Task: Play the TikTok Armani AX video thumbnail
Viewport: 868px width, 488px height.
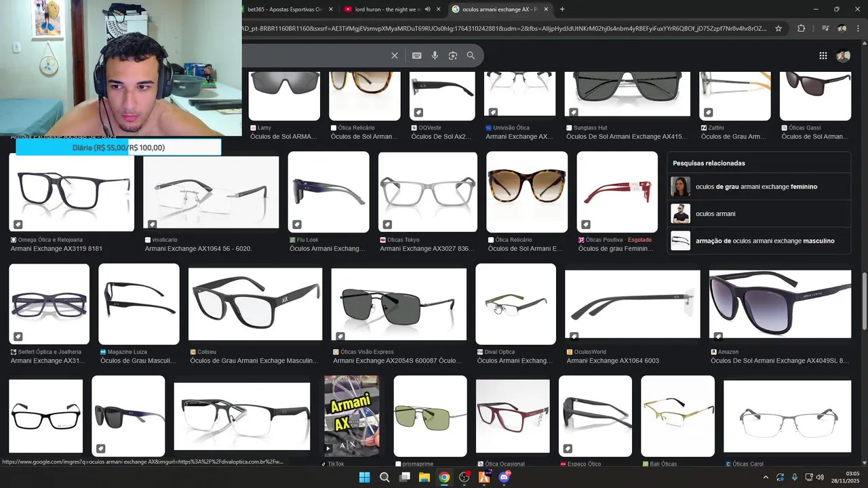Action: (x=351, y=415)
